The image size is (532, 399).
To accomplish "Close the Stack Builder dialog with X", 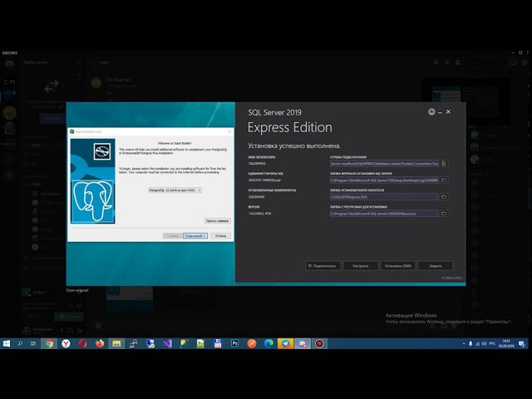I will click(229, 131).
